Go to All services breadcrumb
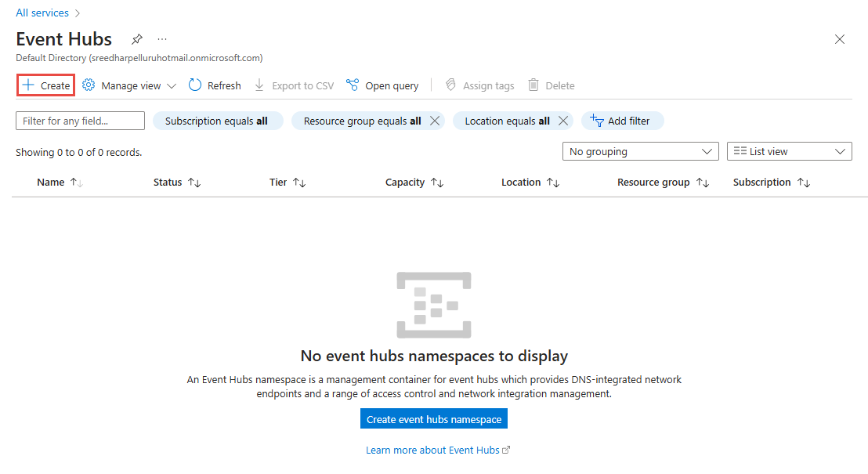The image size is (868, 474). pos(42,13)
